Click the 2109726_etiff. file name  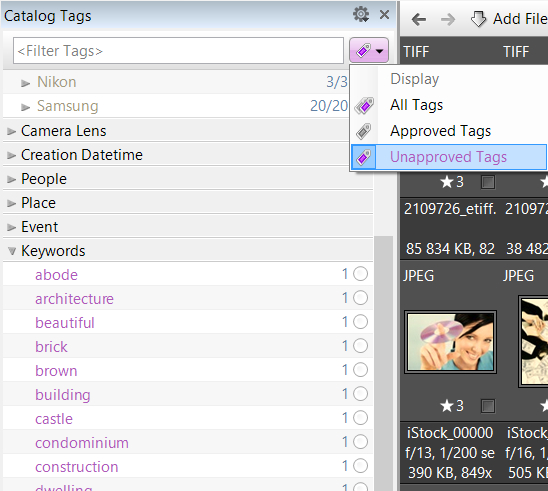point(450,209)
